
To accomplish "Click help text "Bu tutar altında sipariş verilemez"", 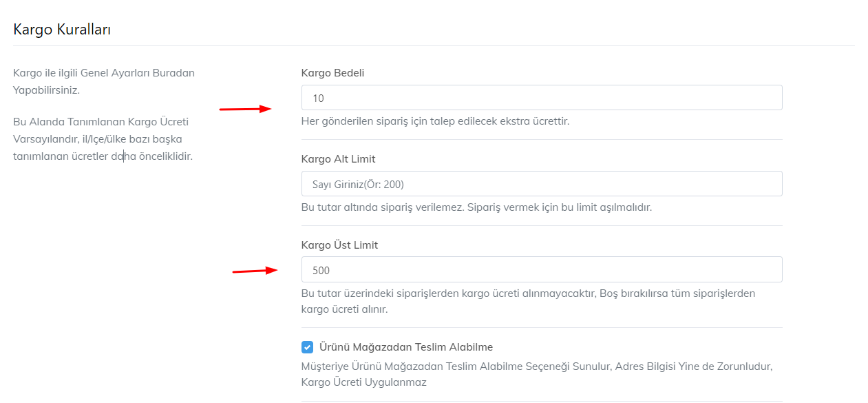I will 476,207.
